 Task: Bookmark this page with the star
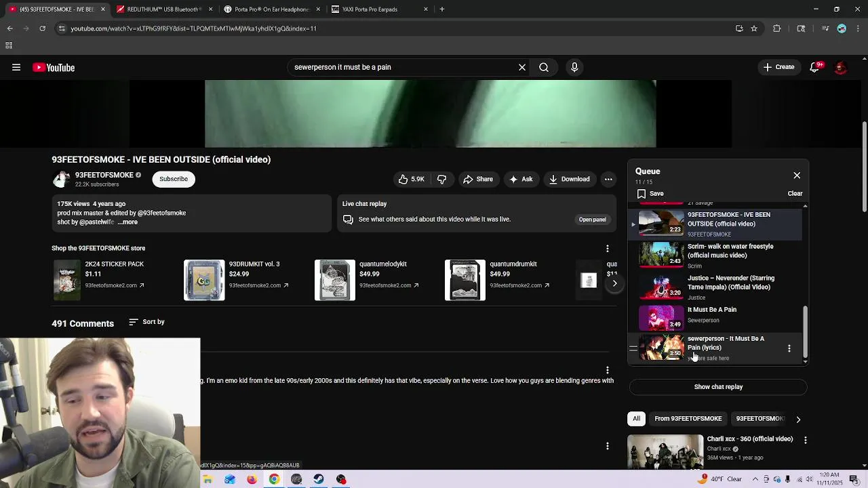pos(753,28)
